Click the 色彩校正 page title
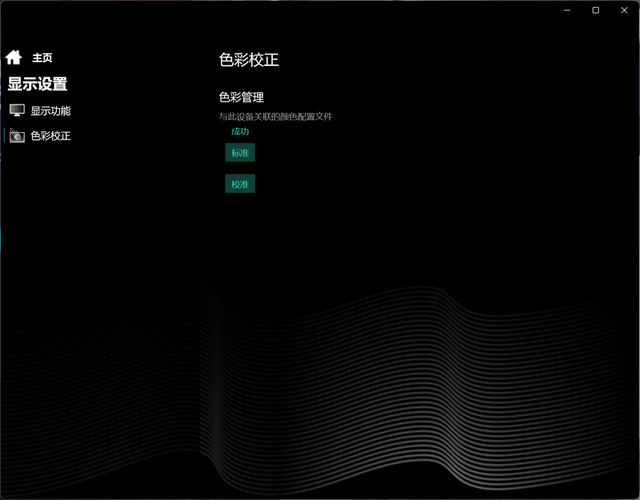 248,60
